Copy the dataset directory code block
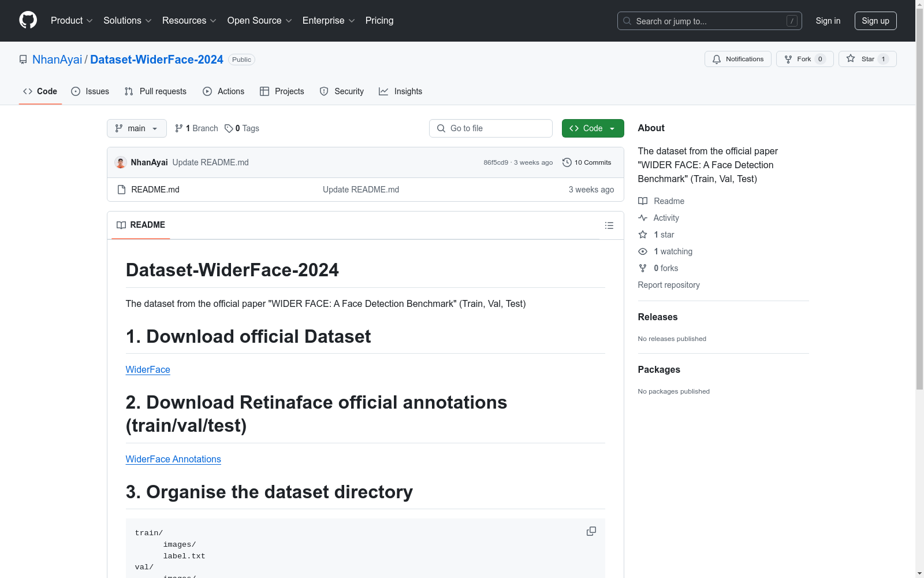 pyautogui.click(x=591, y=531)
